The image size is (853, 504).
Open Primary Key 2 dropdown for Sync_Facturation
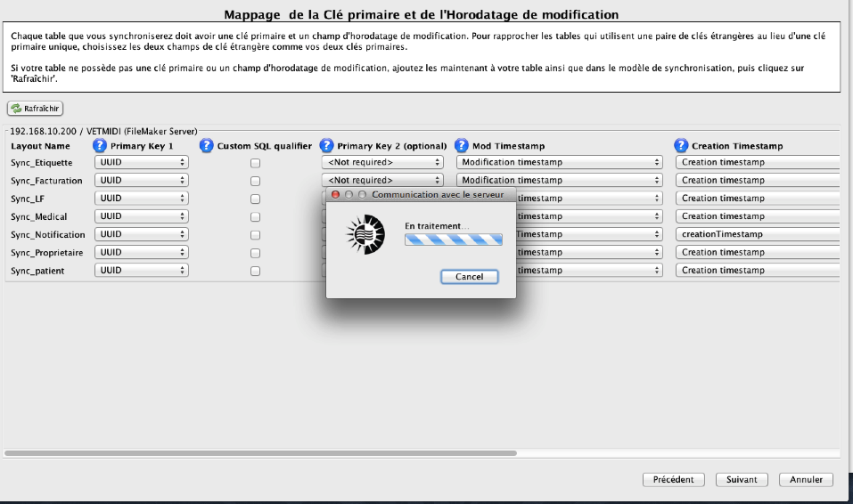[382, 181]
